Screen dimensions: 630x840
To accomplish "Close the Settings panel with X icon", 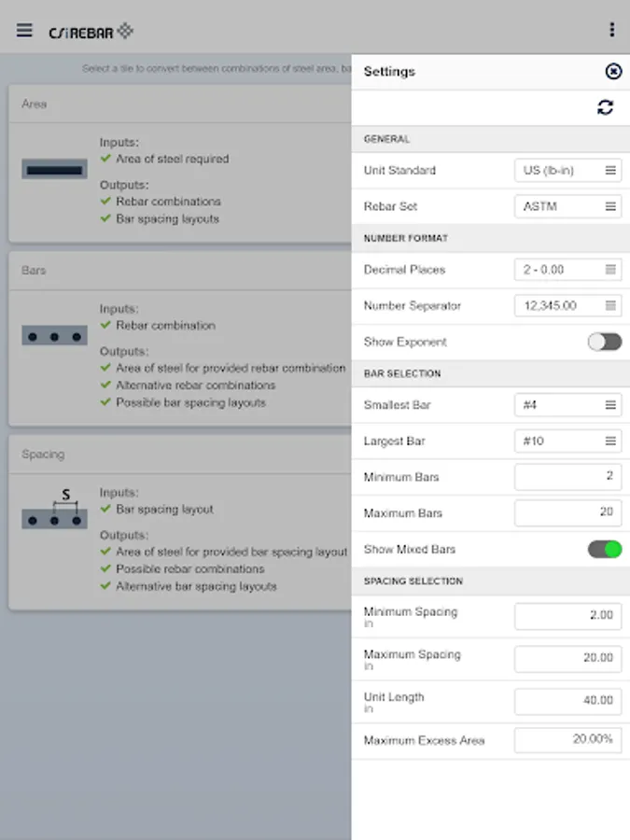I will pyautogui.click(x=612, y=71).
